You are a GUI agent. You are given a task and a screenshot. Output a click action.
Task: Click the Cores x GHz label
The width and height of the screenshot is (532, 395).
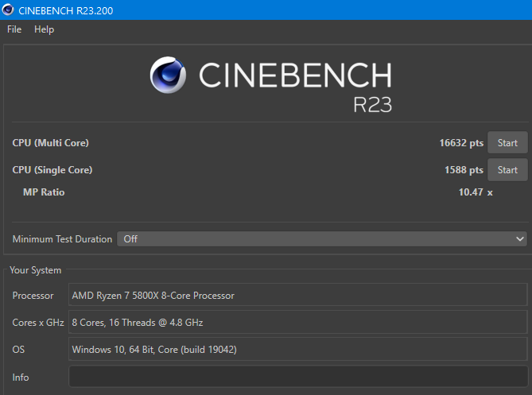coord(38,323)
